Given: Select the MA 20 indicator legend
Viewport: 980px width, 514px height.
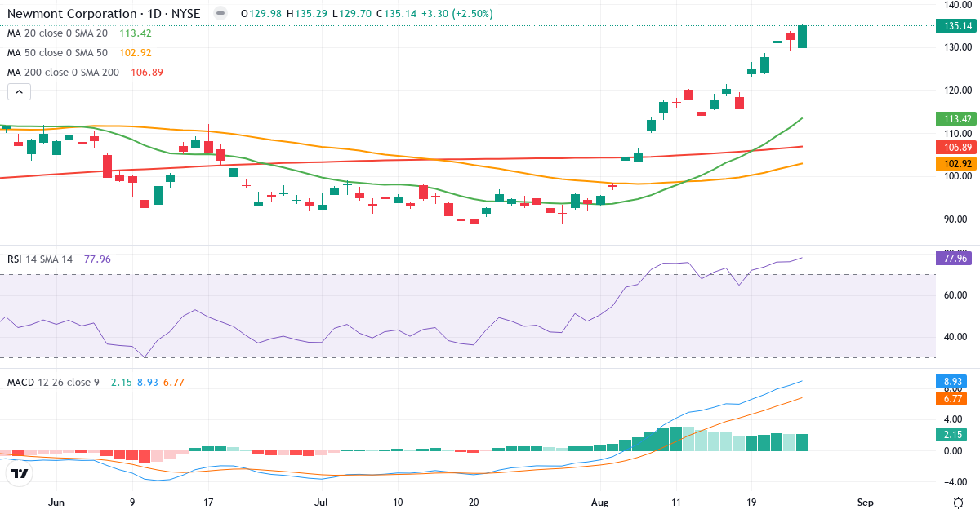Looking at the screenshot, I should coord(57,33).
